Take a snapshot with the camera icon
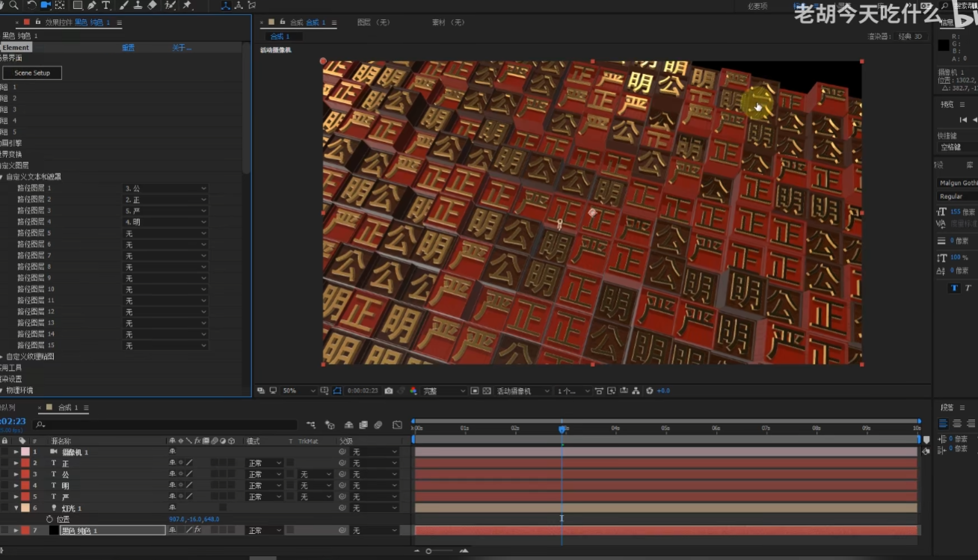Image resolution: width=978 pixels, height=560 pixels. tap(389, 391)
